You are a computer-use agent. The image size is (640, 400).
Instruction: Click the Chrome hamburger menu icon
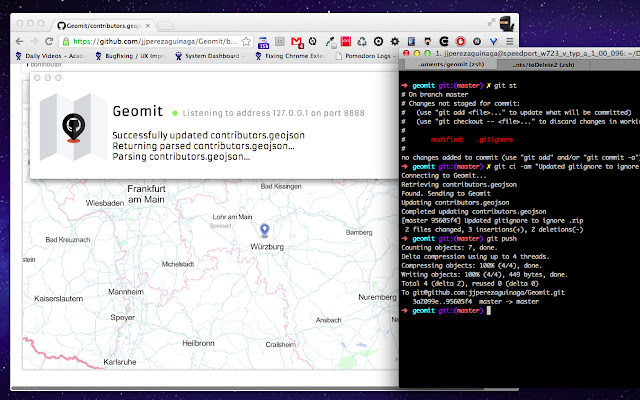509,42
